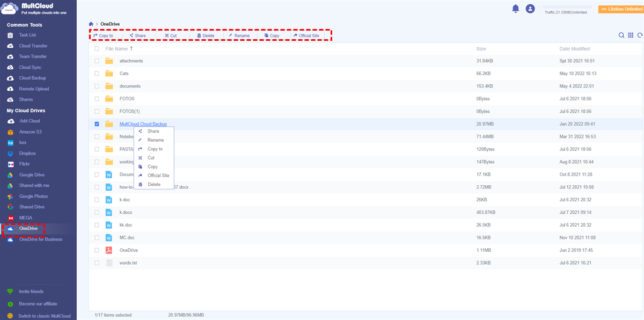Choose Rename in context menu

click(156, 140)
